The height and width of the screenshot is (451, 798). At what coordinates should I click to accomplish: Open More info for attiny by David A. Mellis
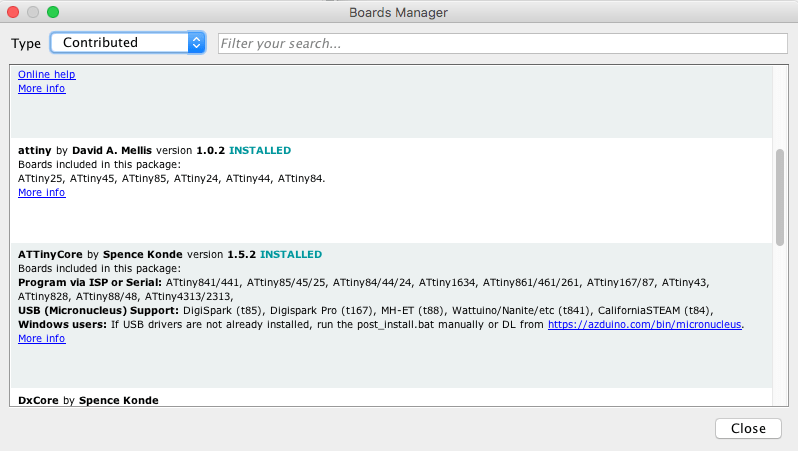click(x=42, y=192)
